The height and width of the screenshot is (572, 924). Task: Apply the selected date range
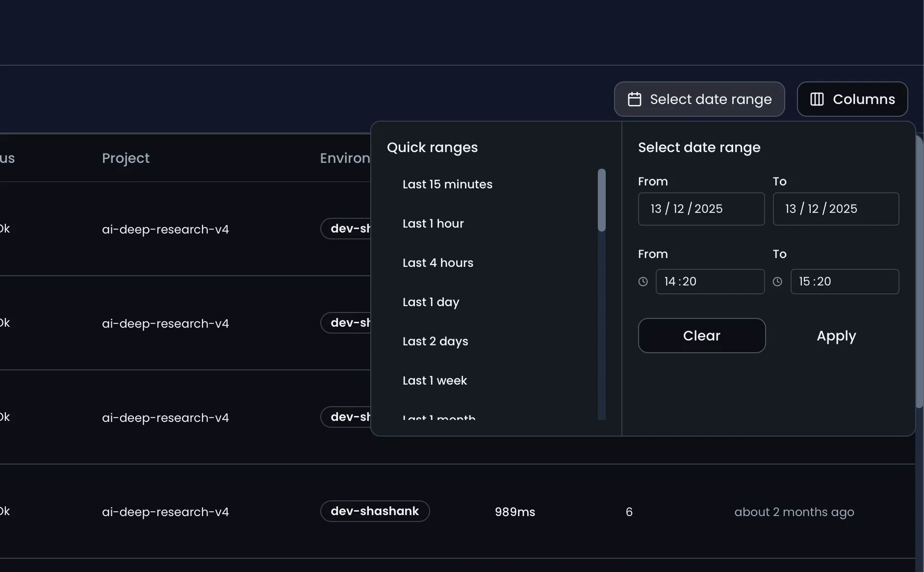pos(836,336)
